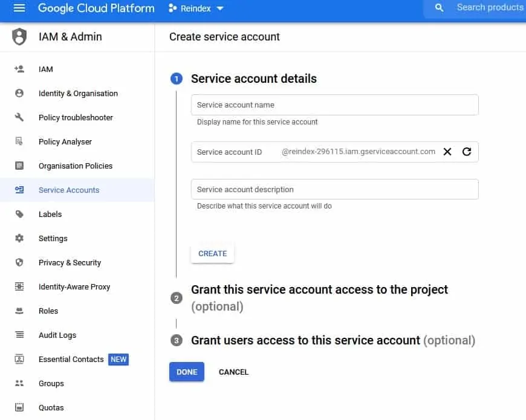Viewport: 526px width, 420px height.
Task: Open Settings from the sidebar
Action: [77, 238]
